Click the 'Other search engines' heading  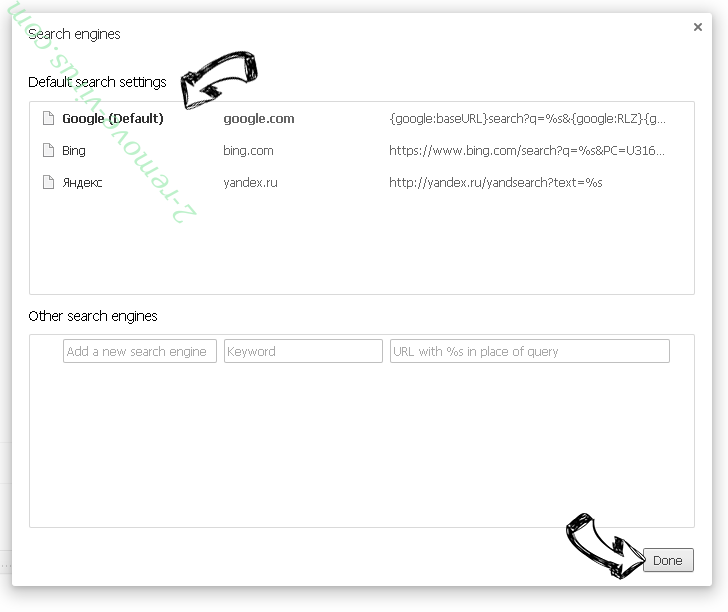point(93,316)
